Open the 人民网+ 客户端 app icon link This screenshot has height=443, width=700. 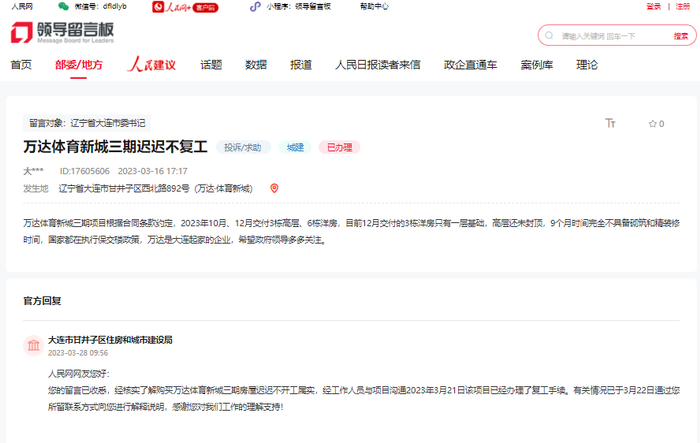[185, 7]
